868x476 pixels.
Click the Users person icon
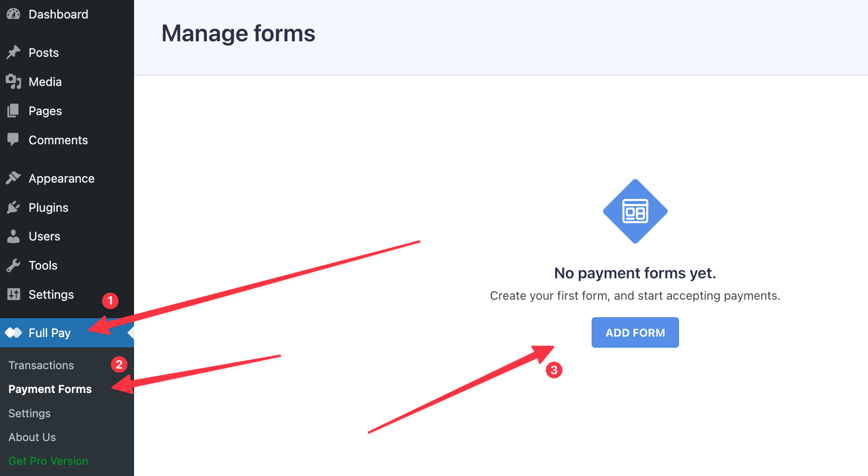(x=14, y=236)
